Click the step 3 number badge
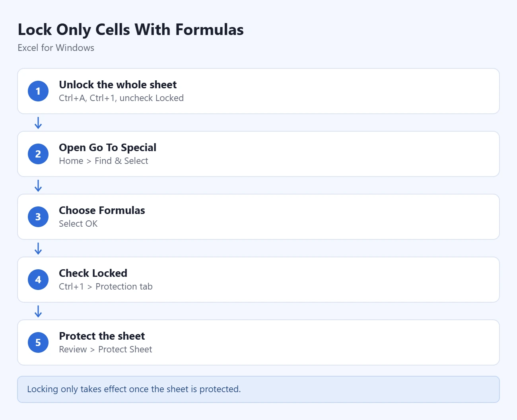The image size is (517, 420). pos(38,217)
